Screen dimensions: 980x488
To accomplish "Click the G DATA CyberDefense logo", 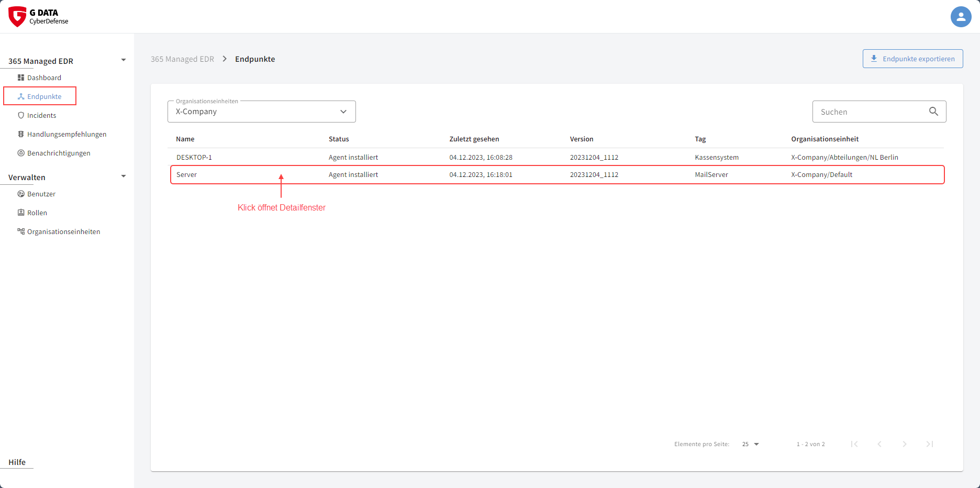I will [x=39, y=16].
